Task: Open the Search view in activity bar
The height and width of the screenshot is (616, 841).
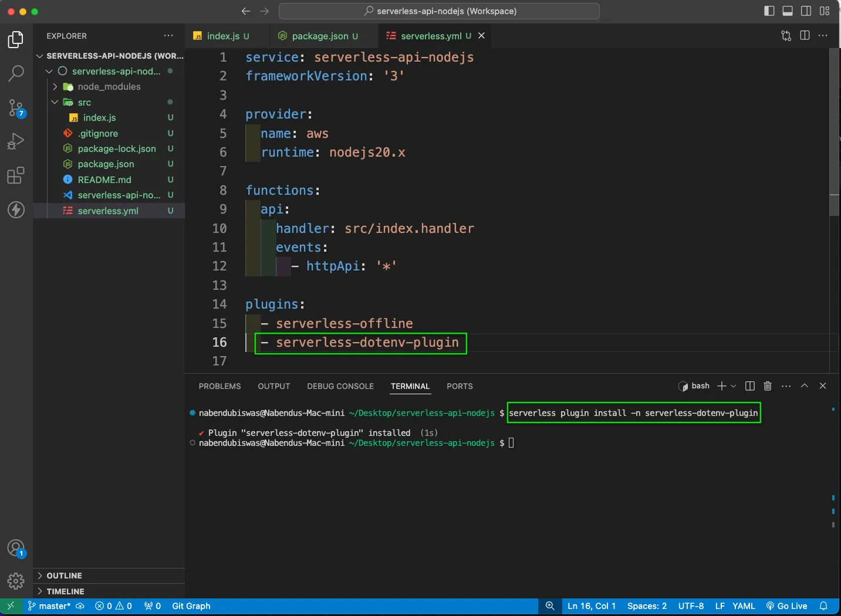Action: [16, 73]
